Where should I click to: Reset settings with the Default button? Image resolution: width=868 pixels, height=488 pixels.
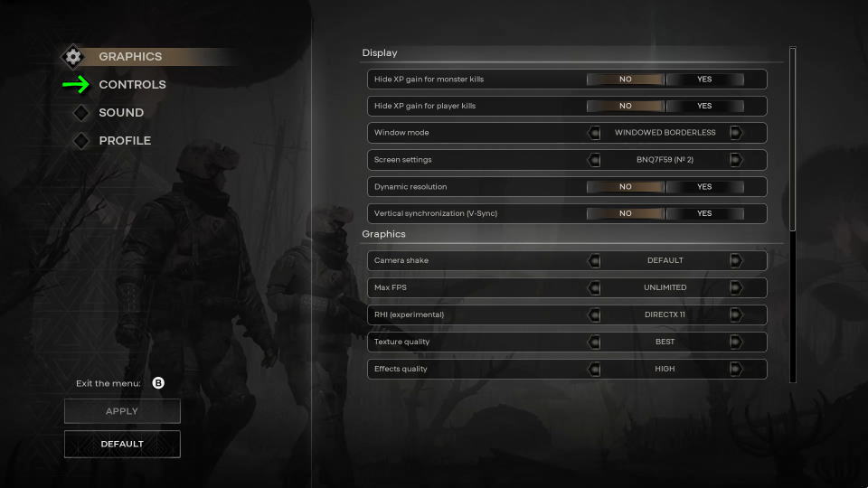tap(122, 444)
